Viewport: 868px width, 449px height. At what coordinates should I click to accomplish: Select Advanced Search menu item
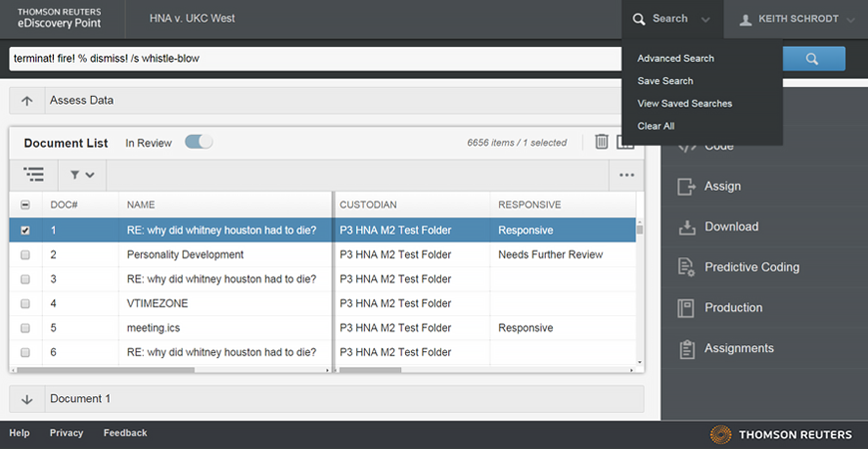675,58
